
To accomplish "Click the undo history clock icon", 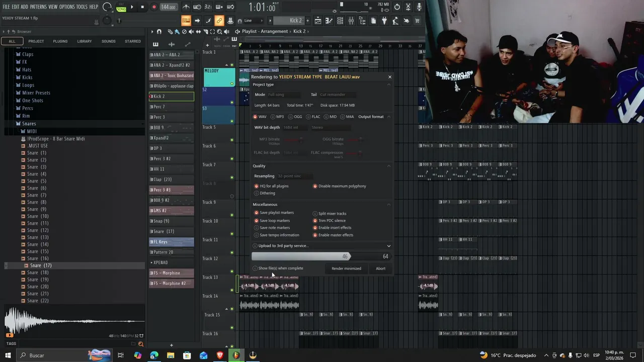I will pyautogui.click(x=397, y=7).
